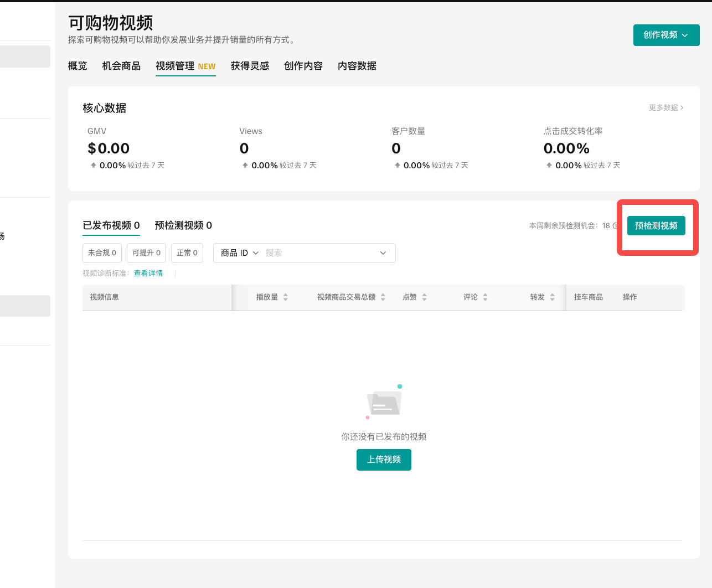Sort the 转发 column
The width and height of the screenshot is (712, 588).
pyautogui.click(x=552, y=297)
